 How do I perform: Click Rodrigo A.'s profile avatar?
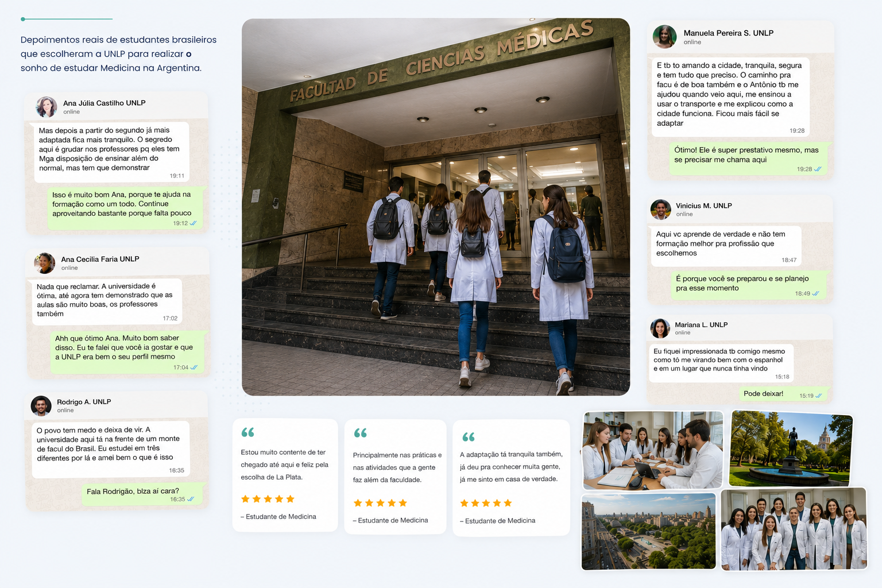coord(41,406)
